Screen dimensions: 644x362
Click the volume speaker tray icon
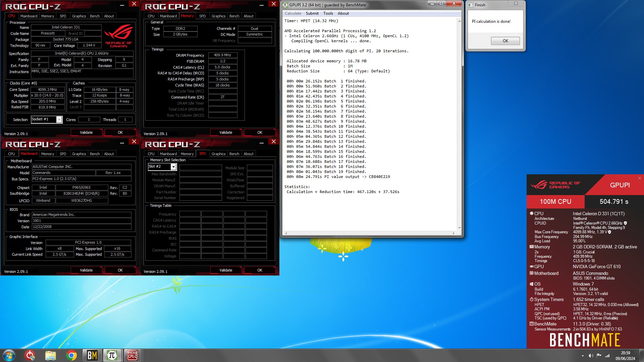pyautogui.click(x=591, y=356)
